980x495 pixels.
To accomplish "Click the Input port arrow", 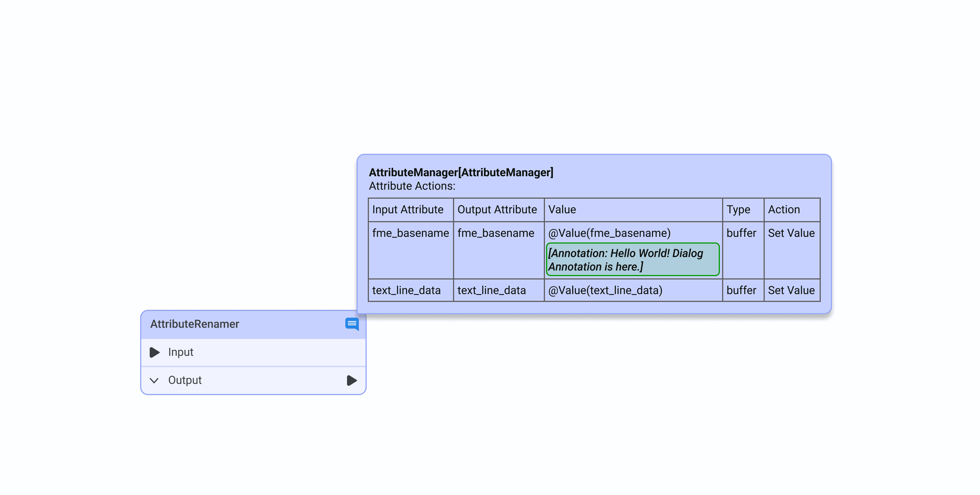I will point(154,352).
